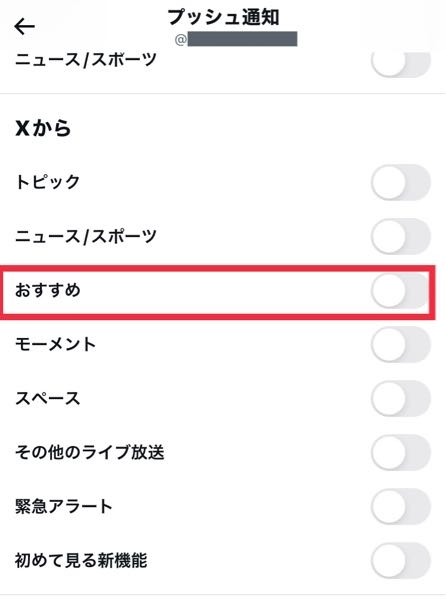This screenshot has height=600, width=446.
Task: Switch on スペース notifications toggle
Action: pyautogui.click(x=401, y=398)
